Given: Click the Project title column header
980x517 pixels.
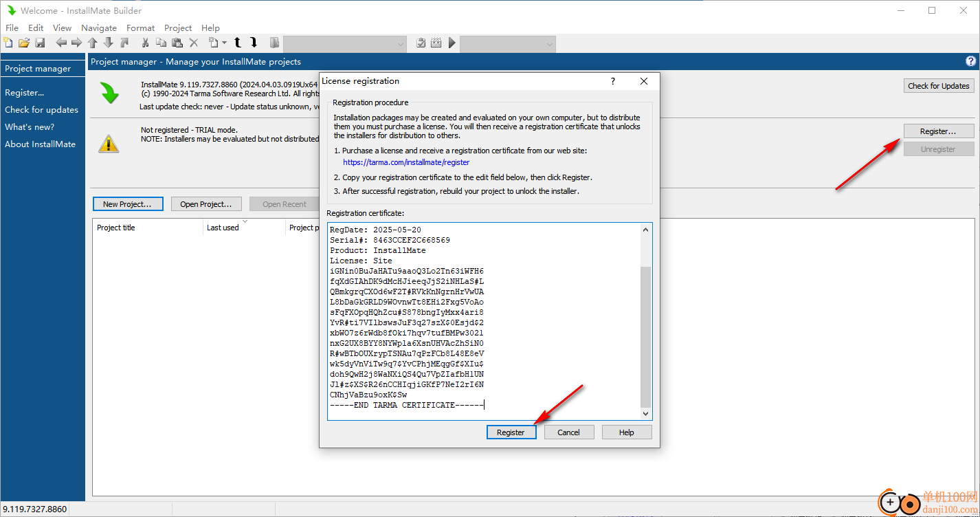Looking at the screenshot, I should pos(147,228).
